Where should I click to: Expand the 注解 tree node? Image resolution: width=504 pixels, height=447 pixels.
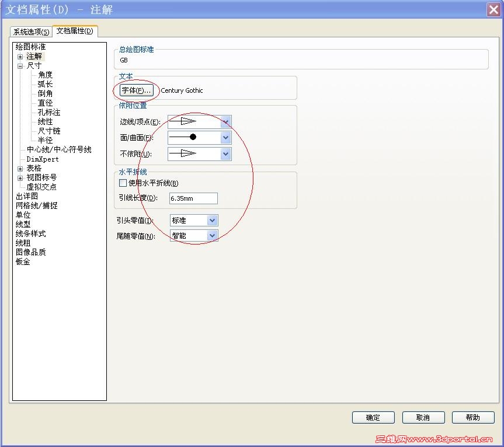pyautogui.click(x=20, y=57)
